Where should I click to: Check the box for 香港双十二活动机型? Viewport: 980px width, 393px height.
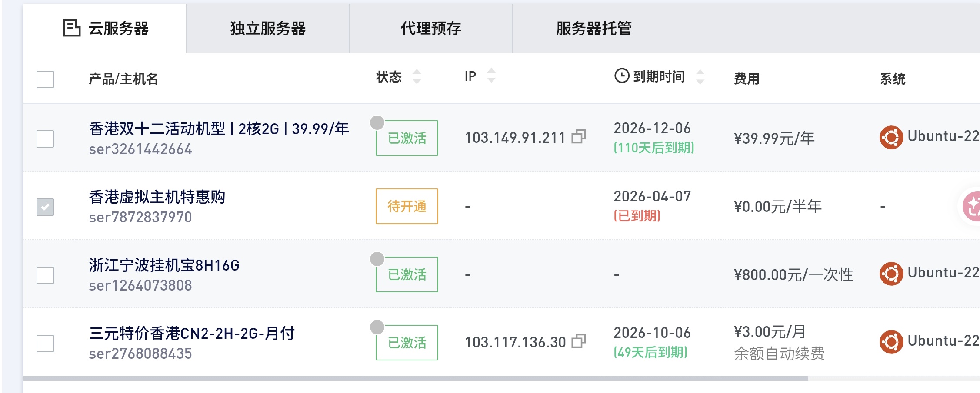(45, 139)
